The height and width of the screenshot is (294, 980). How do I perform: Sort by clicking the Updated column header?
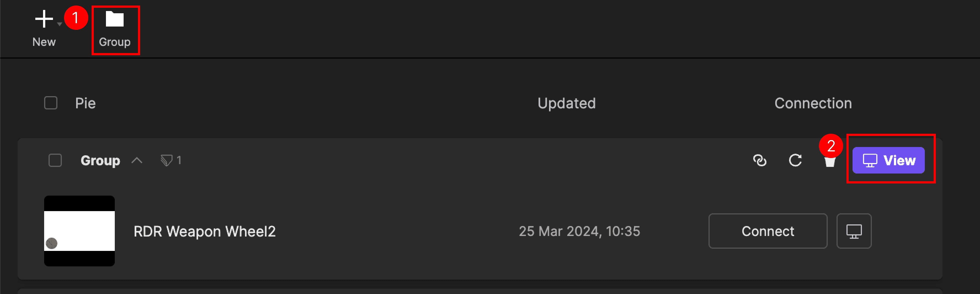566,103
